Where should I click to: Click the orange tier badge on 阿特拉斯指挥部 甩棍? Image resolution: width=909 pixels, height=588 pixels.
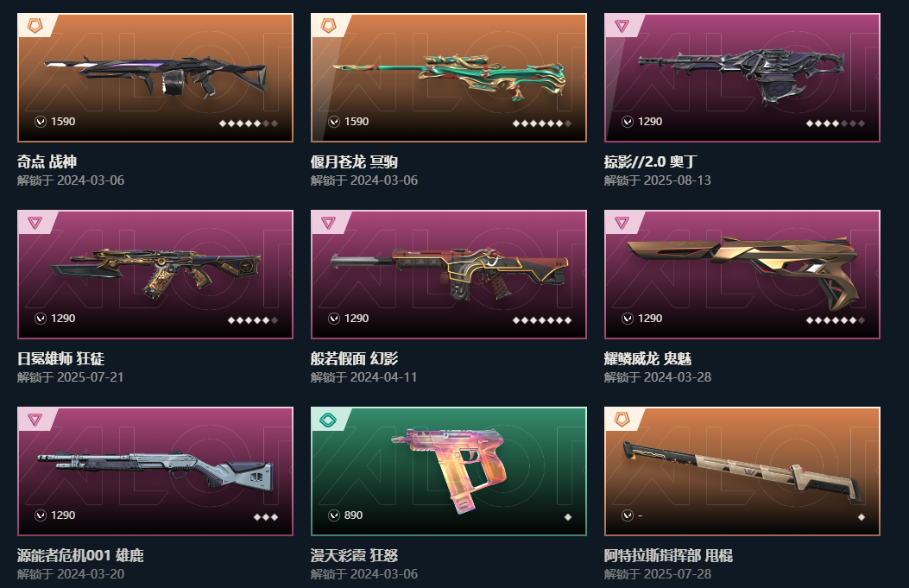(622, 420)
